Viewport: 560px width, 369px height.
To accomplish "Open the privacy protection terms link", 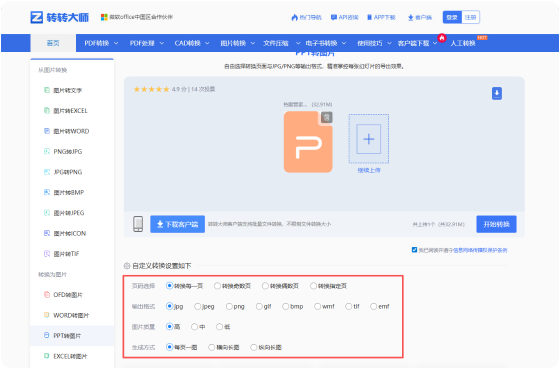I will [x=480, y=250].
